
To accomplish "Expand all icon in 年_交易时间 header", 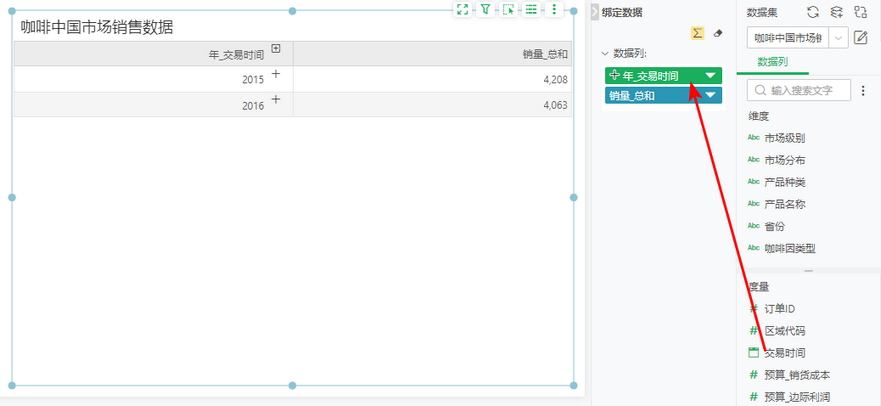I will click(275, 49).
